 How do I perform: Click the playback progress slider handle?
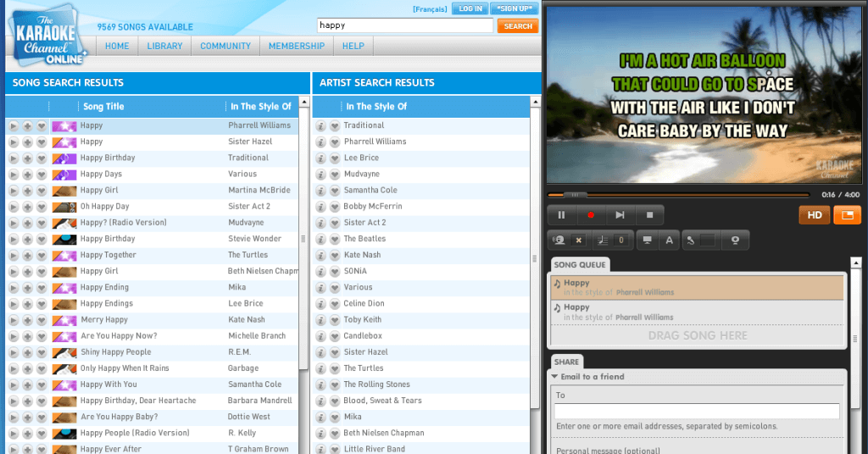pos(576,195)
